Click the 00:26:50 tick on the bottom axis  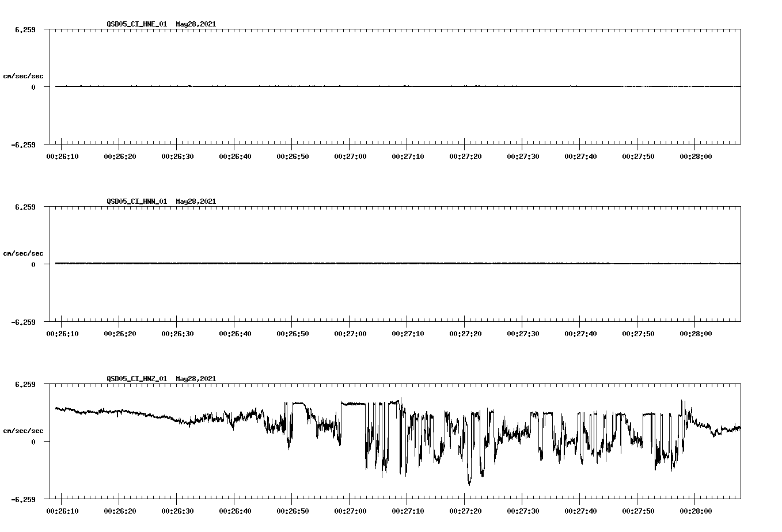293,510
